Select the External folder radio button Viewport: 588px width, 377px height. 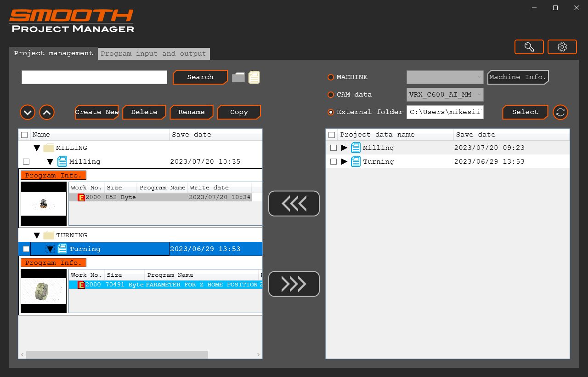(x=331, y=112)
